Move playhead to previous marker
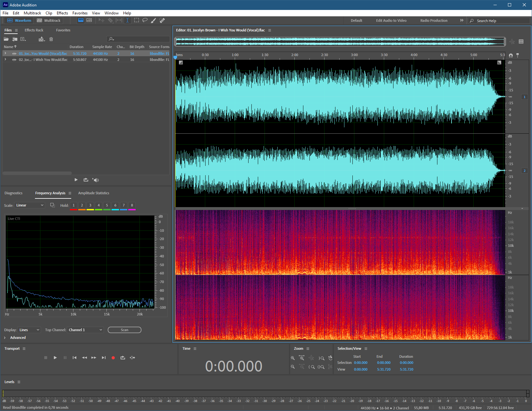532x411 pixels. pyautogui.click(x=74, y=357)
